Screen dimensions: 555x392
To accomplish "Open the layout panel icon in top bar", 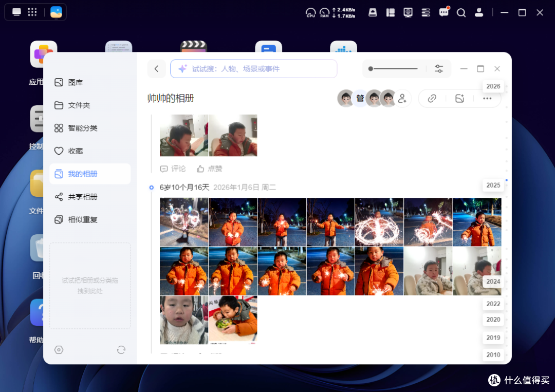I will click(x=391, y=13).
